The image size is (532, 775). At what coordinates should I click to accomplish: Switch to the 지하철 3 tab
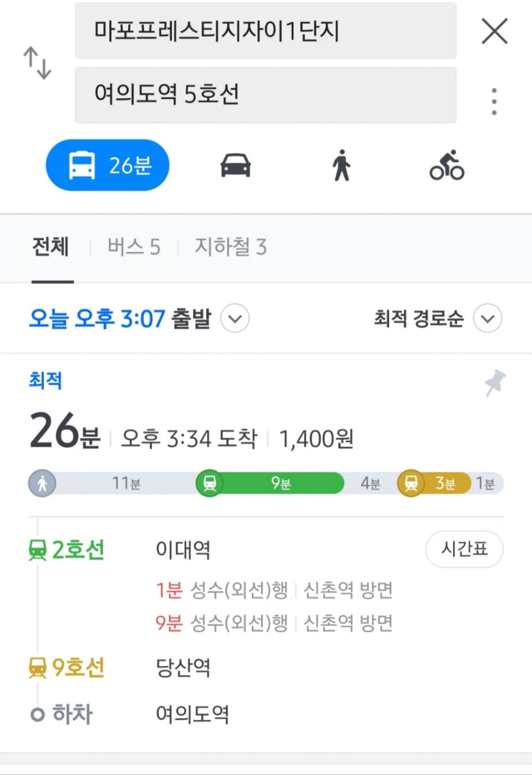click(231, 247)
